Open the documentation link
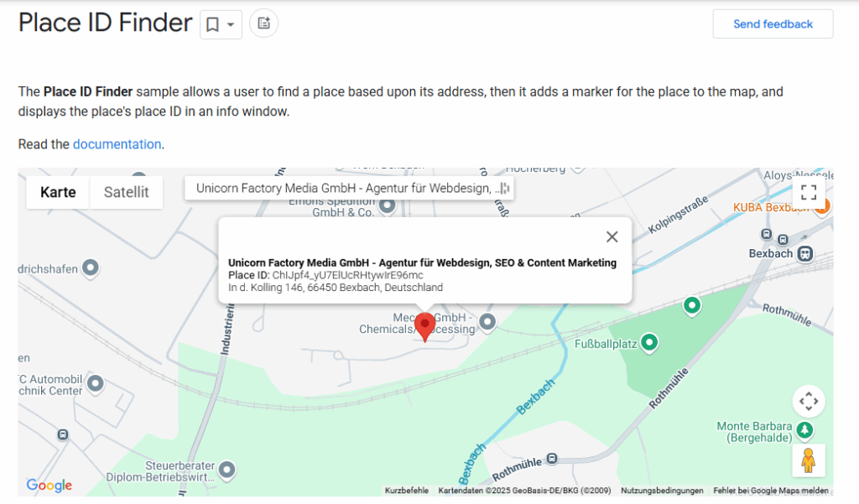This screenshot has width=859, height=504. click(x=117, y=144)
